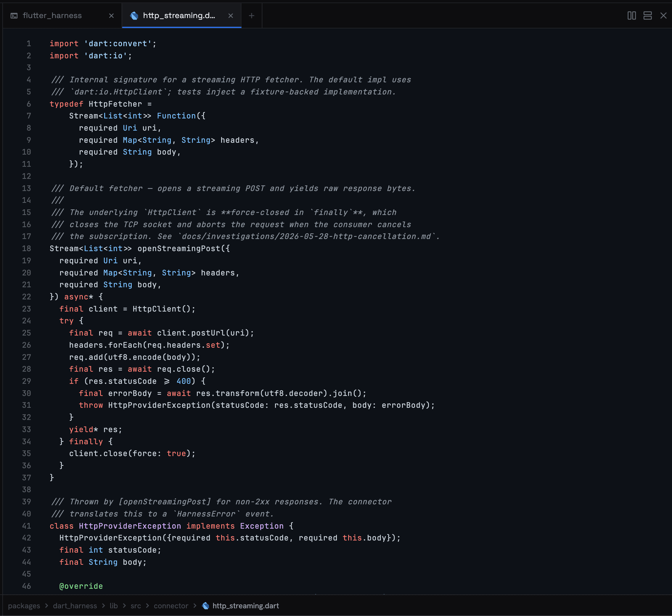Viewport: 672px width, 616px height.
Task: Click client.postUrl(uri) call
Action: (203, 333)
